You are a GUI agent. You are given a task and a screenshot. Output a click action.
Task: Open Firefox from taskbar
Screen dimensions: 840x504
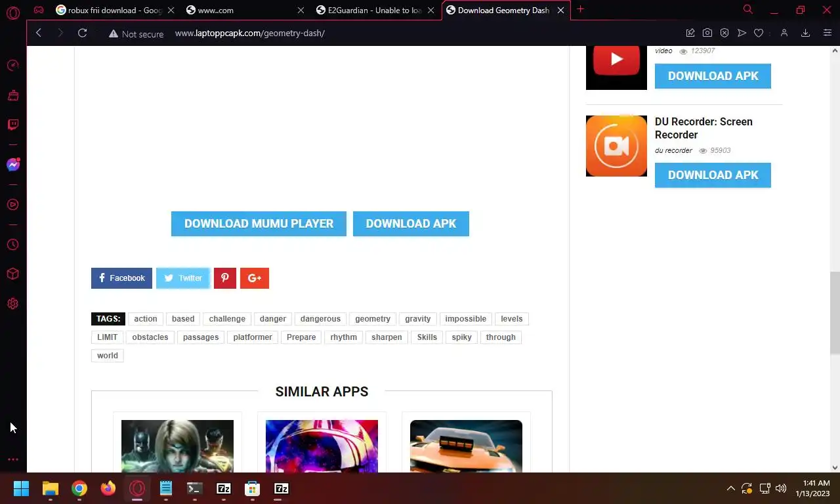[108, 488]
